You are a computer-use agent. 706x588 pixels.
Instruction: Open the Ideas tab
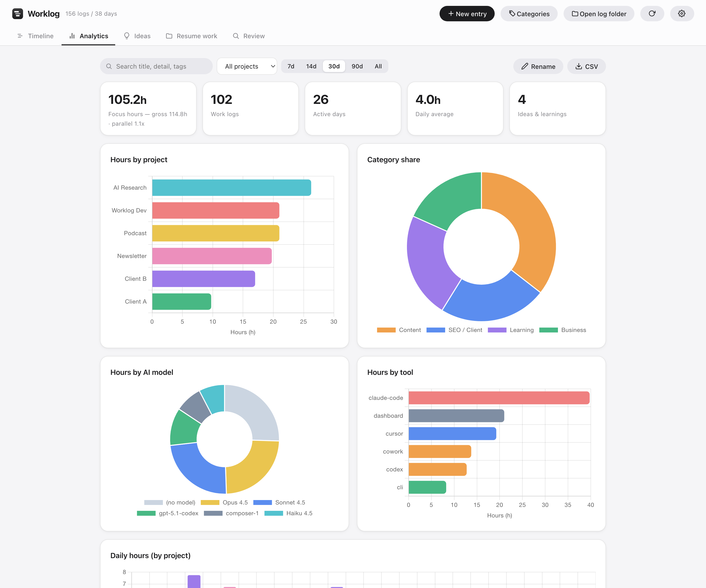pos(137,36)
